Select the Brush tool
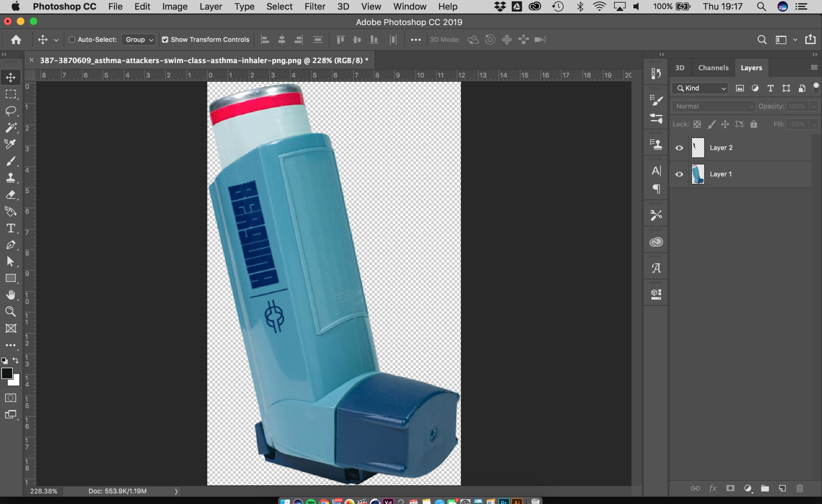The height and width of the screenshot is (504, 822). 11,161
